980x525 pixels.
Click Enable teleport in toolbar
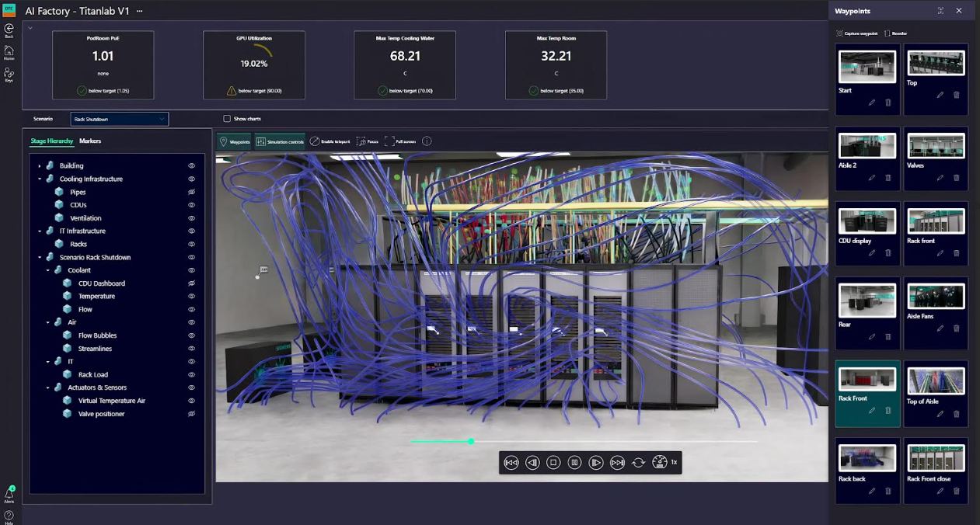click(x=330, y=141)
